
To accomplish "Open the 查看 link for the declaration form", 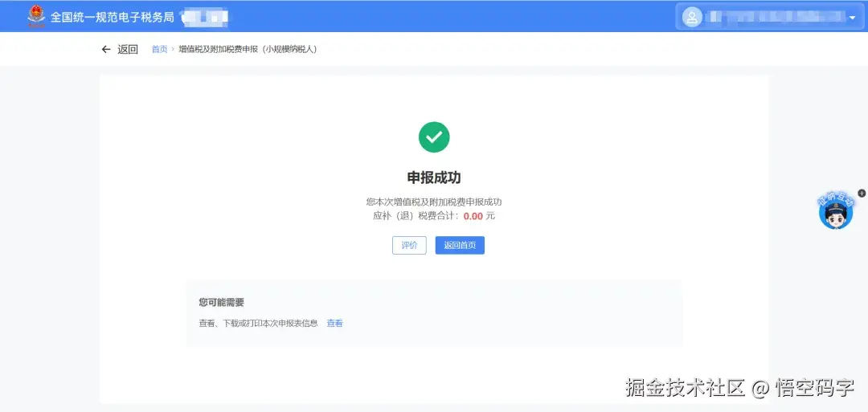I will (x=335, y=324).
